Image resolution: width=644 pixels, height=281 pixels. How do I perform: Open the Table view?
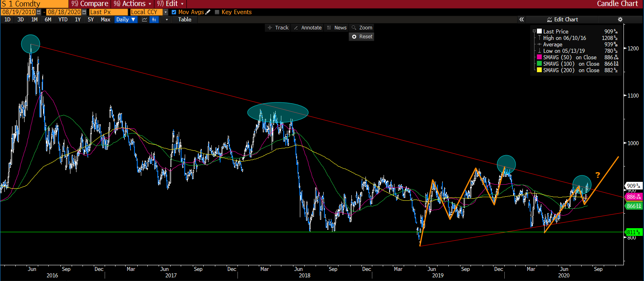(x=185, y=19)
